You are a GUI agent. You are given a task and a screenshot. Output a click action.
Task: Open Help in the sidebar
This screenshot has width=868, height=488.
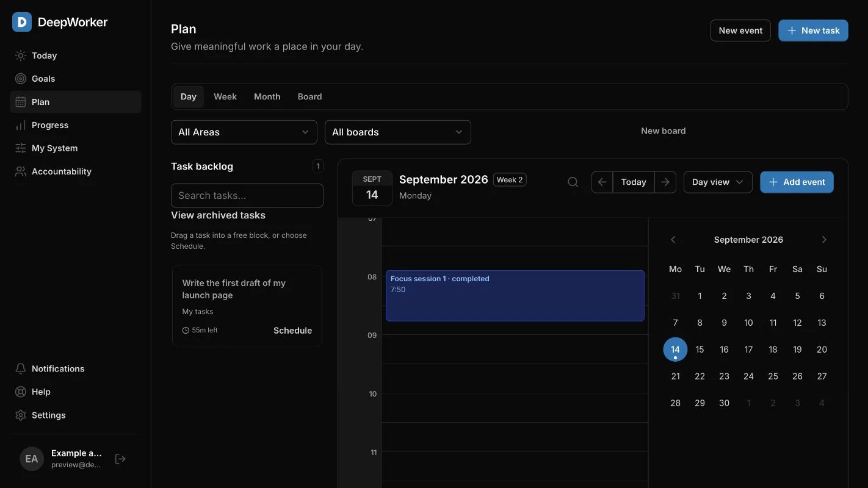76,392
